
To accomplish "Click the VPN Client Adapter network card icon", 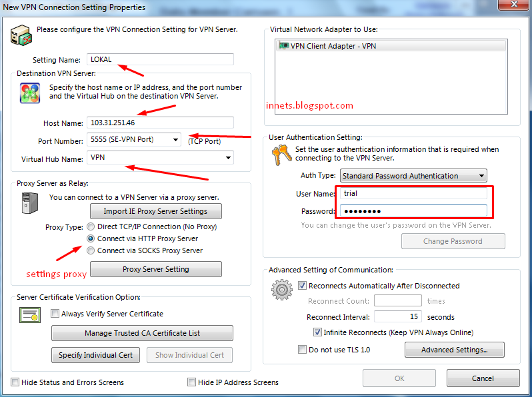I will click(x=283, y=45).
